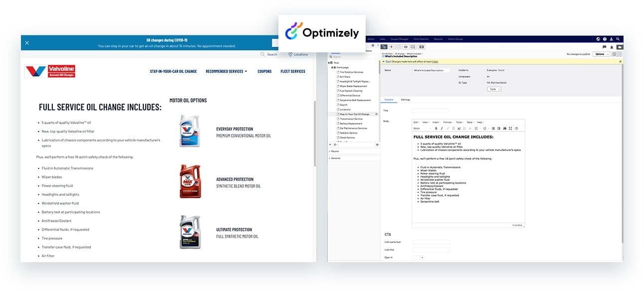644x290 pixels.
Task: Open the find and replace binoculars icon
Action: (x=505, y=129)
